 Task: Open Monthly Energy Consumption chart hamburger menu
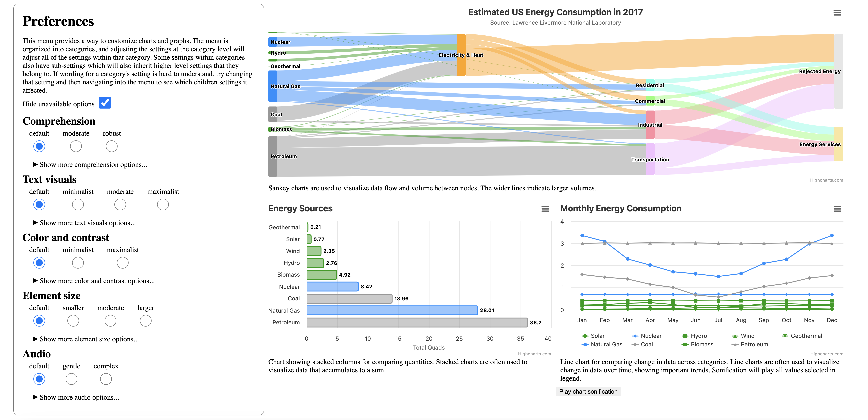[x=837, y=209]
